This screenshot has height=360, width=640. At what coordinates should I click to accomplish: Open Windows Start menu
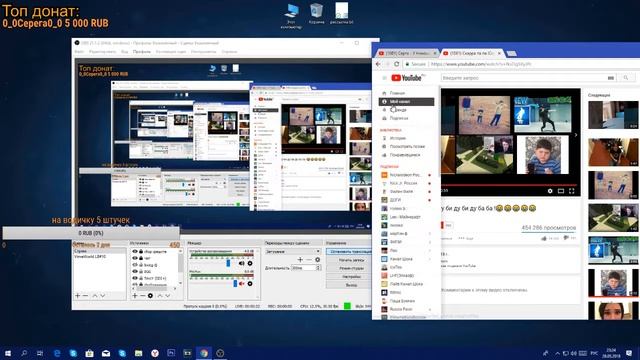tap(8, 353)
